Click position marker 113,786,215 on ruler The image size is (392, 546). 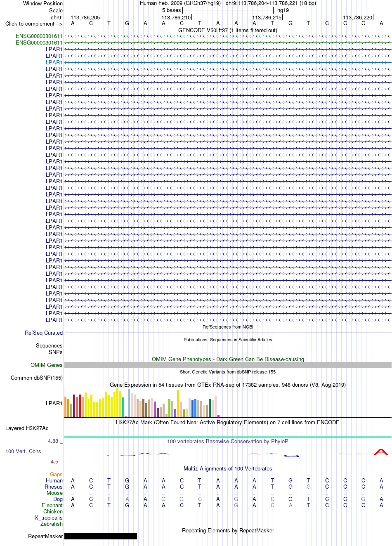[267, 17]
